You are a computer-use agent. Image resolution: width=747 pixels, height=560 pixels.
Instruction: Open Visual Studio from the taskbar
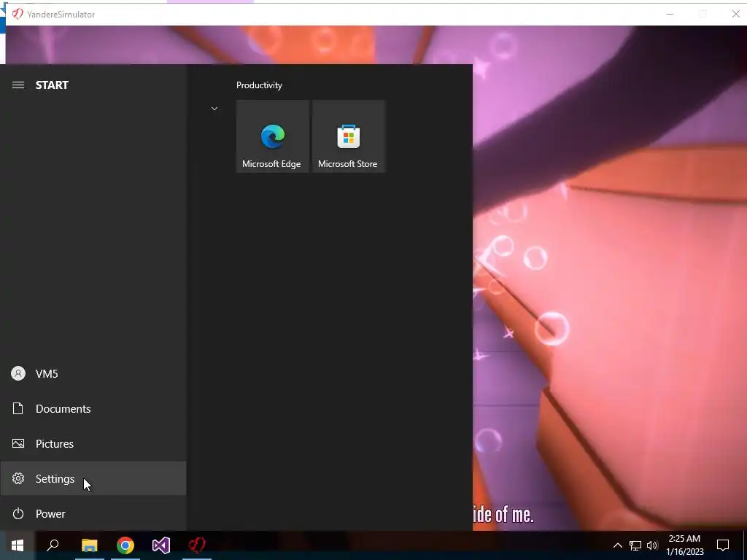161,545
